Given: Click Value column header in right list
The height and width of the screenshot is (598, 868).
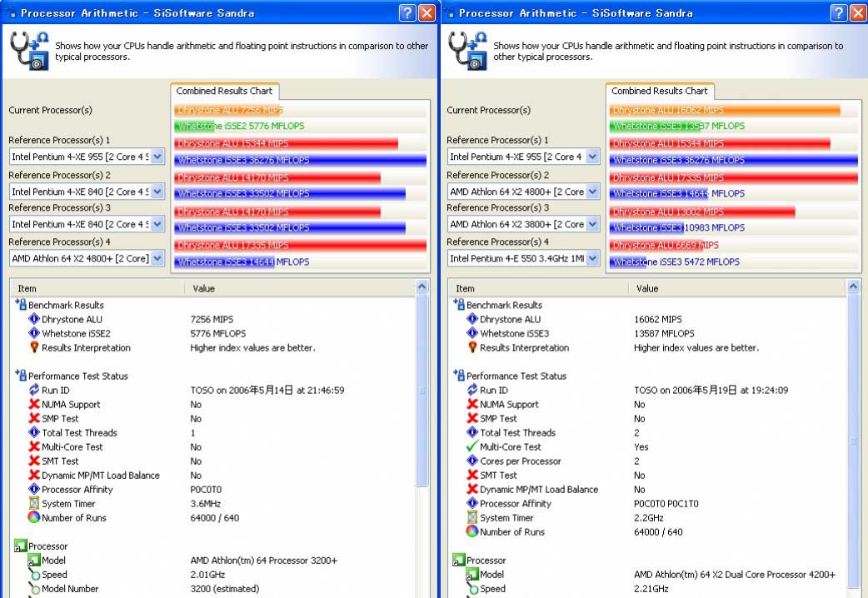Looking at the screenshot, I should pyautogui.click(x=737, y=288).
